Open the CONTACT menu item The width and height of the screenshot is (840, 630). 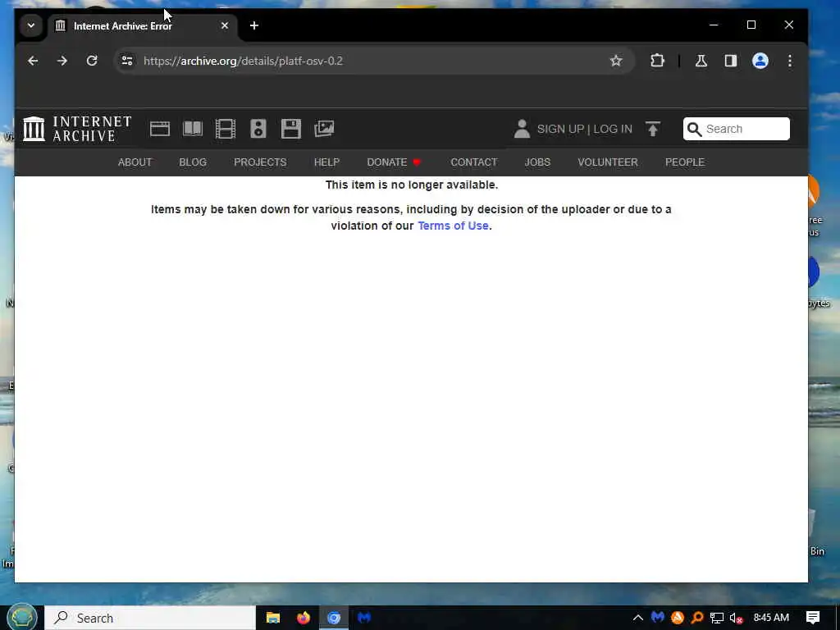point(474,162)
